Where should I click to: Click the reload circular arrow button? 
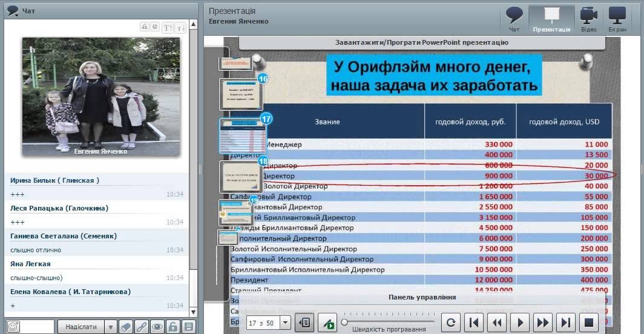[450, 323]
